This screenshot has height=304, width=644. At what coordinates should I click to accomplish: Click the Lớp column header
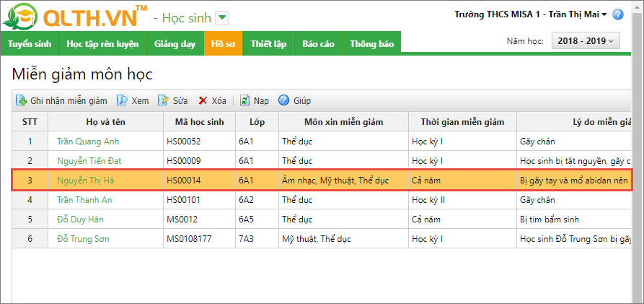(257, 122)
